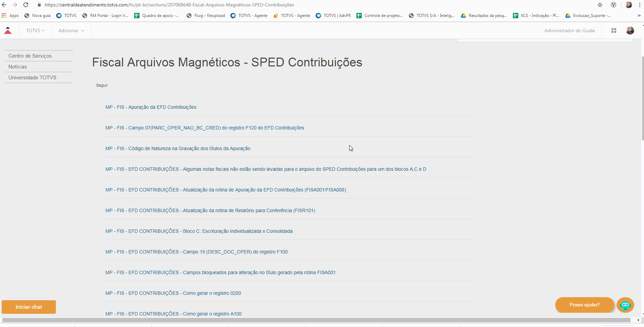Reload the page with the refresh icon
The width and height of the screenshot is (644, 327).
pos(26,5)
